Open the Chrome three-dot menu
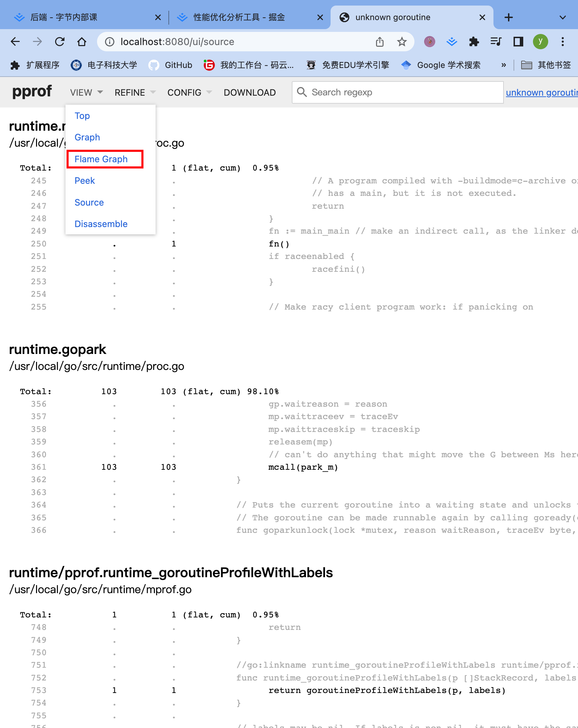 point(563,42)
